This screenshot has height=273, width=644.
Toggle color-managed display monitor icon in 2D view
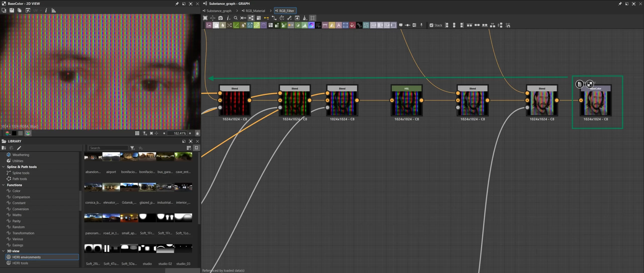28,133
